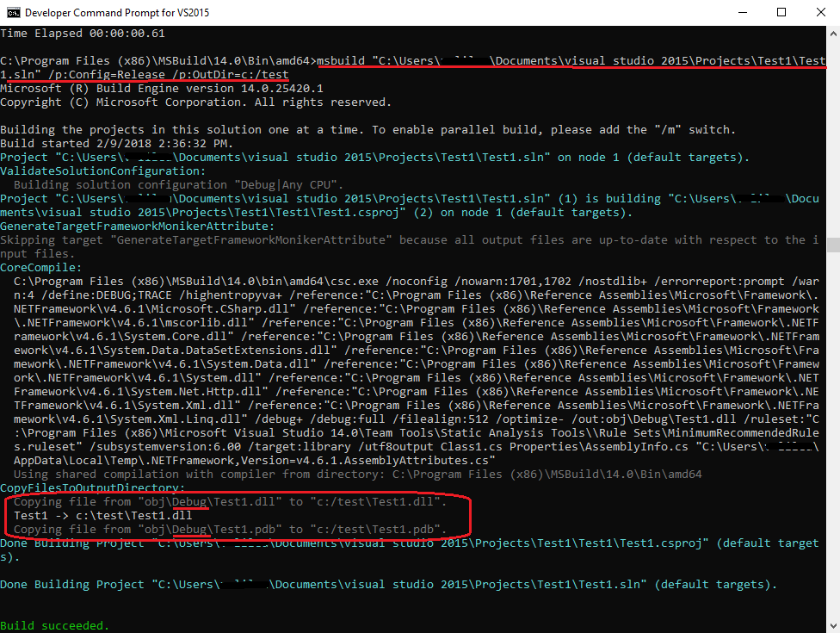Click the copying 'obj\Debug\Test1.dll' file line

coord(230,502)
